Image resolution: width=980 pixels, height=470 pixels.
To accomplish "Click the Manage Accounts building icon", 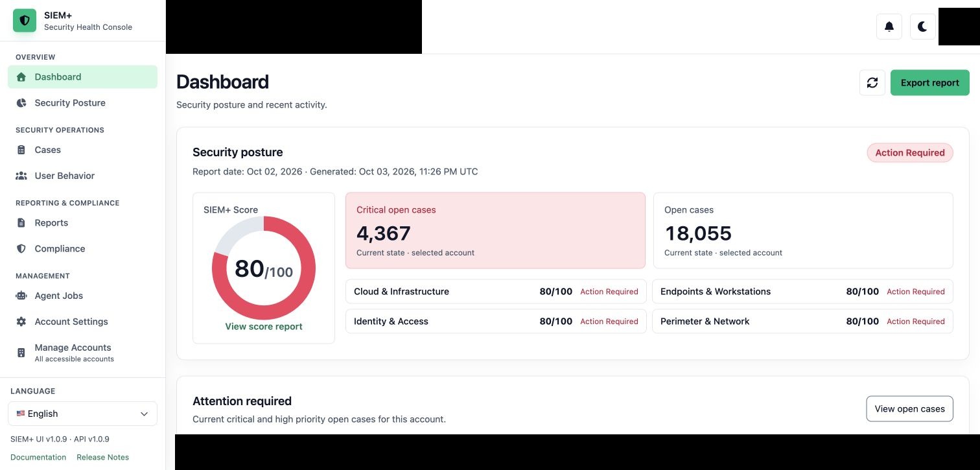I will tap(21, 353).
